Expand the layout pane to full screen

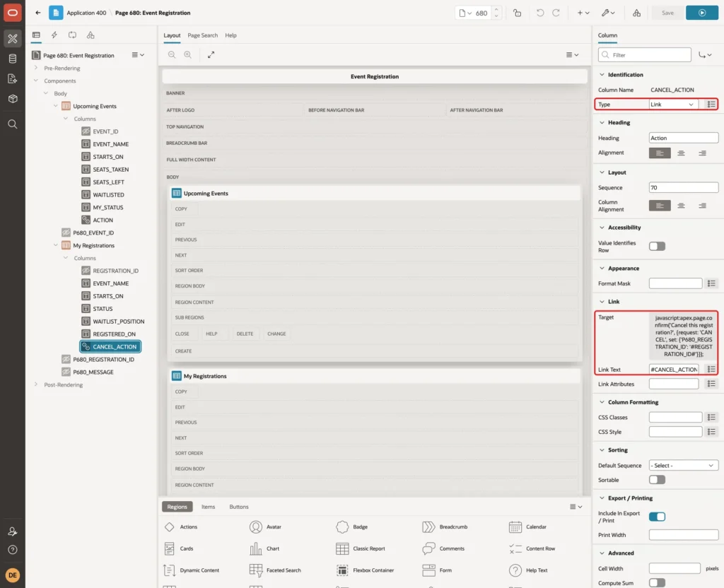(211, 54)
